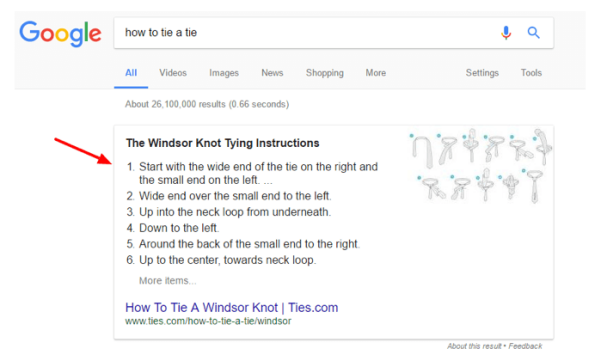This screenshot has width=607, height=361.
Task: Click the search box containing 'how to tie a tie'
Action: click(x=306, y=33)
